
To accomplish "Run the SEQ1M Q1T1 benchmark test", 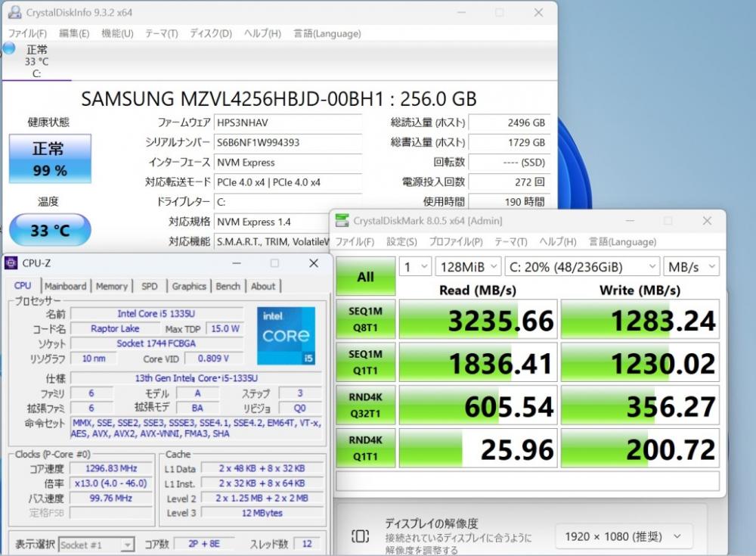I will [365, 362].
